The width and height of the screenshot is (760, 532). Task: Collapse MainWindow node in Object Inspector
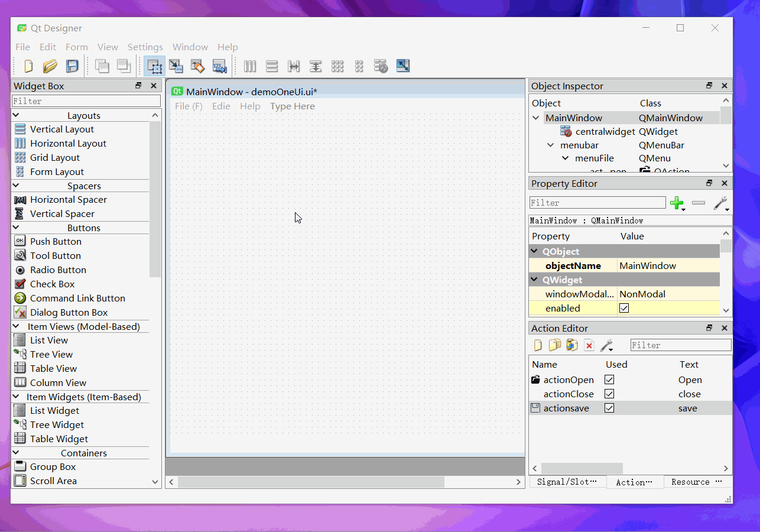(536, 118)
